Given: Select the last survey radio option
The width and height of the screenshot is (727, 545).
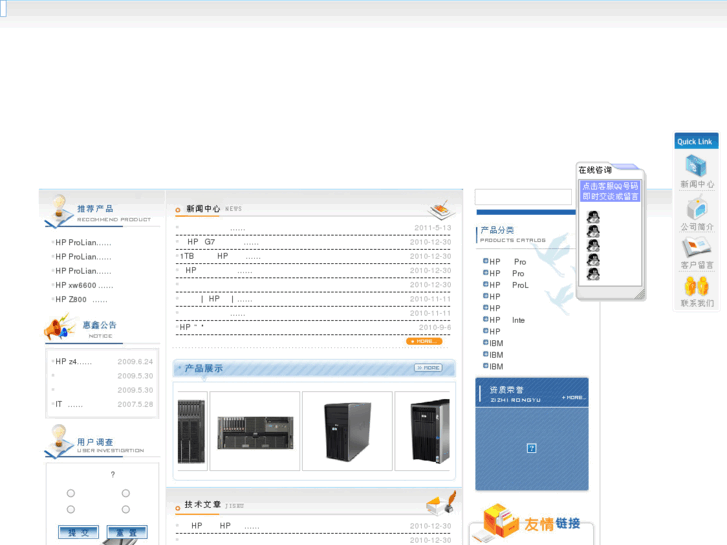Looking at the screenshot, I should pyautogui.click(x=126, y=509).
